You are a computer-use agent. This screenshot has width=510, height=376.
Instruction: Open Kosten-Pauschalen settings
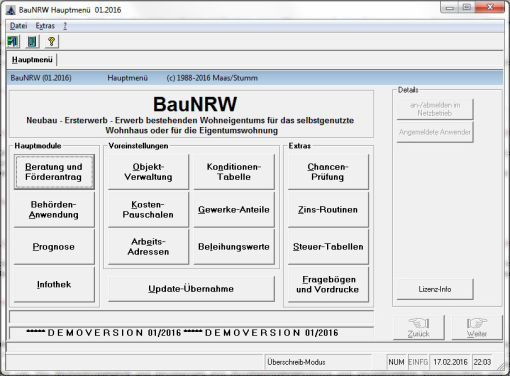click(148, 210)
